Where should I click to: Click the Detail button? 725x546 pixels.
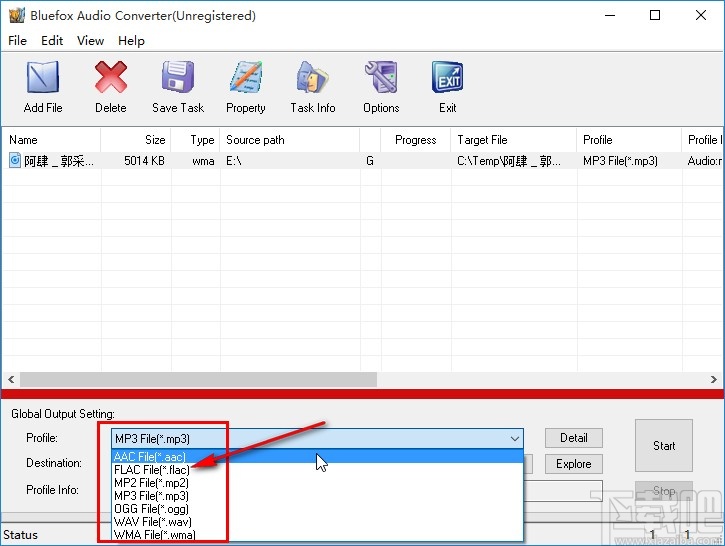574,438
